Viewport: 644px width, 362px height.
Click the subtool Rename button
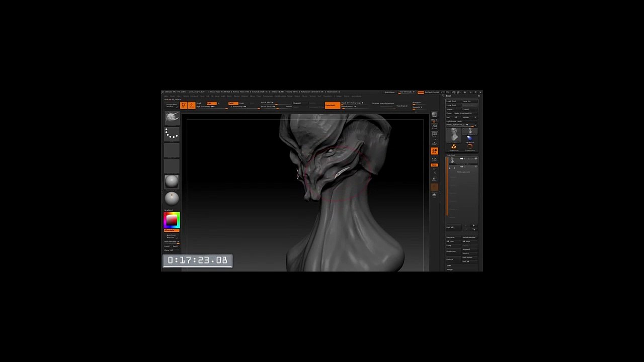[x=453, y=237]
